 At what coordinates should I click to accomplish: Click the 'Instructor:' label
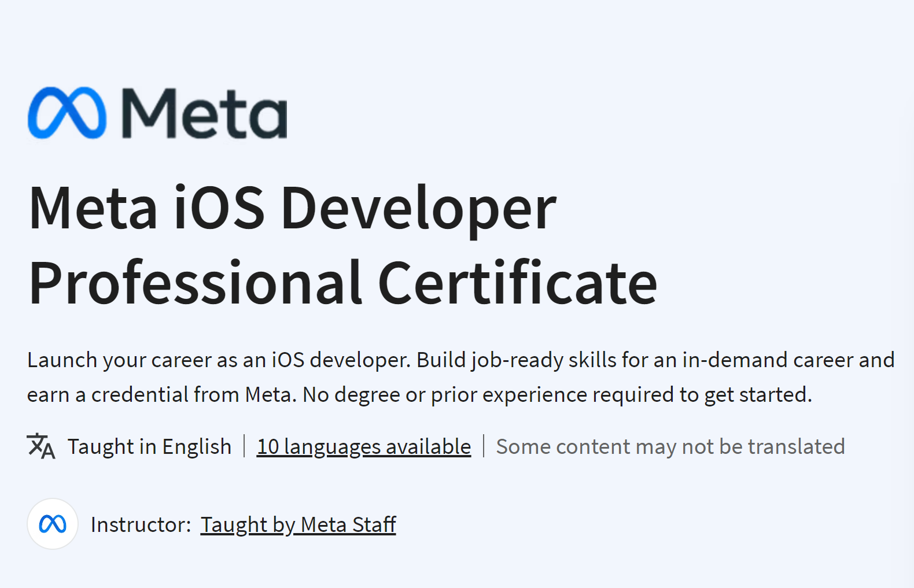141,525
